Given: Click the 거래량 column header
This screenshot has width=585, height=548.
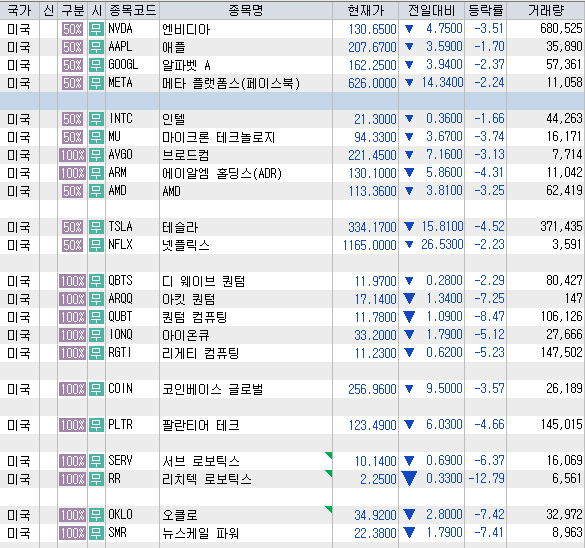Looking at the screenshot, I should pyautogui.click(x=545, y=10).
